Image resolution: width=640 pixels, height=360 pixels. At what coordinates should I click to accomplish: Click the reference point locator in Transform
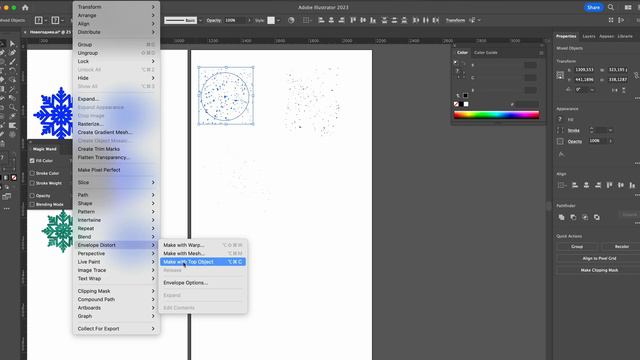click(x=560, y=75)
